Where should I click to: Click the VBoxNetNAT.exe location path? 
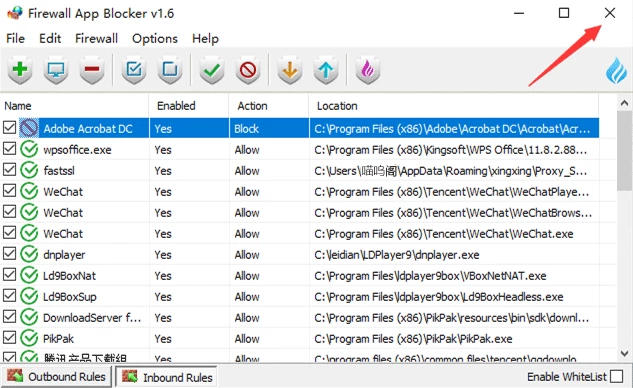(x=430, y=276)
